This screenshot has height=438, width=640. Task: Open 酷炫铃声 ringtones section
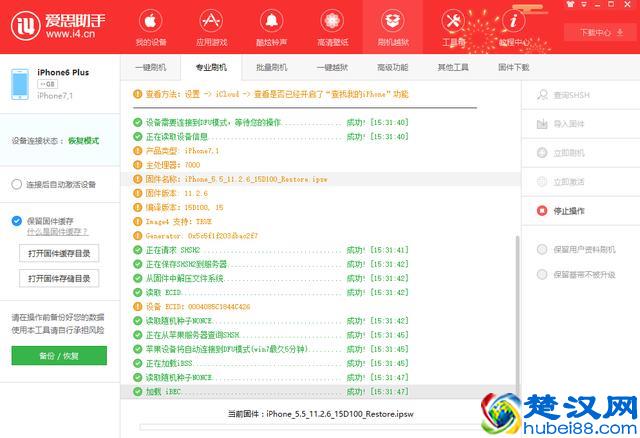point(271,27)
